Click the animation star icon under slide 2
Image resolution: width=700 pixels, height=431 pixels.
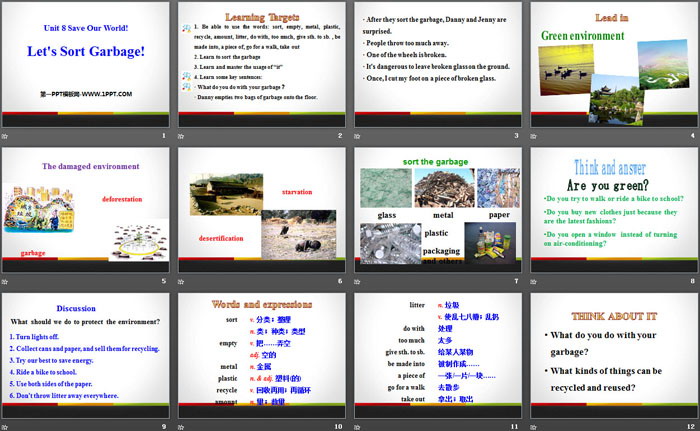point(181,136)
